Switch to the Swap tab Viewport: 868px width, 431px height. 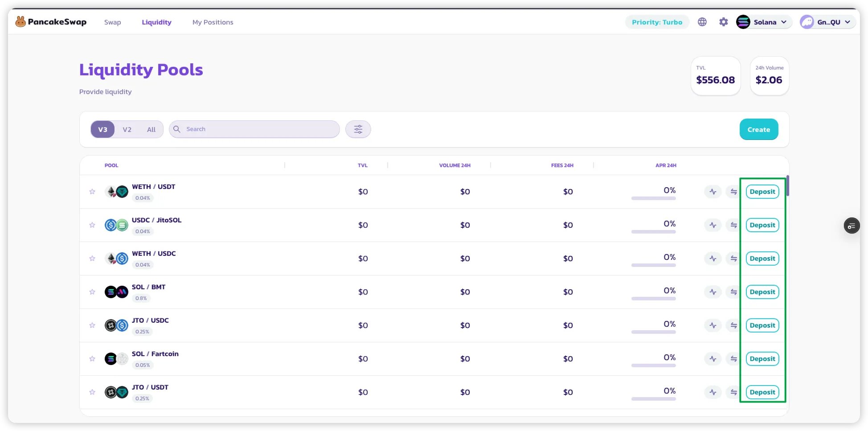[x=112, y=22]
